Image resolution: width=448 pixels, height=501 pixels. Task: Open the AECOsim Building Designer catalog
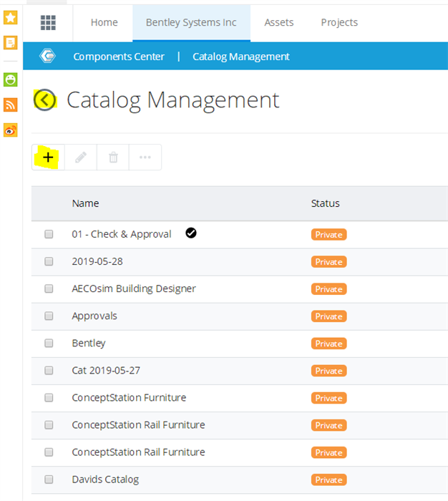[134, 289]
